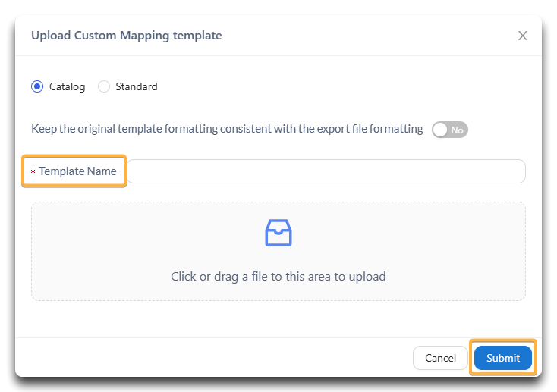Click the inbox upload icon

(x=278, y=233)
